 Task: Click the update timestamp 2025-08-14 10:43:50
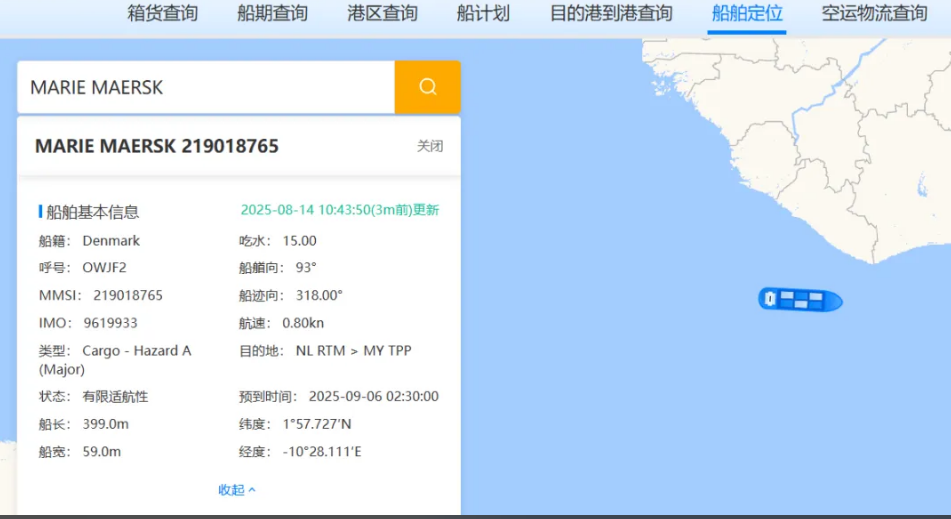coord(340,210)
